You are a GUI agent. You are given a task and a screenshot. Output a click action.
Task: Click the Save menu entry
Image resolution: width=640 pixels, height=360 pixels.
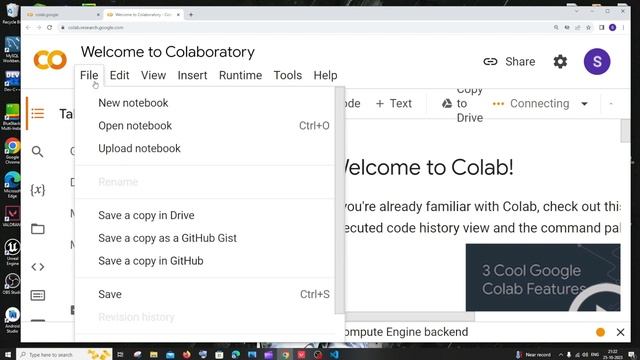[x=205, y=294]
